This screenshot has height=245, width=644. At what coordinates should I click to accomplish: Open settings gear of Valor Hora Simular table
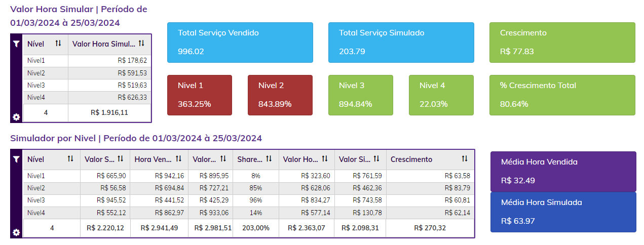tap(16, 117)
